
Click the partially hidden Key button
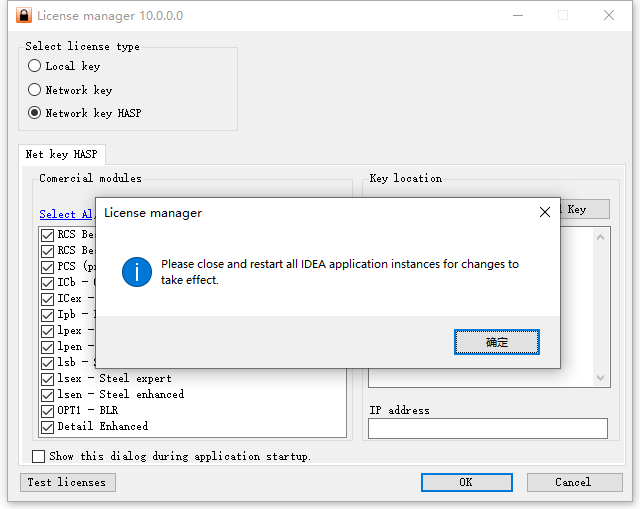tap(585, 209)
